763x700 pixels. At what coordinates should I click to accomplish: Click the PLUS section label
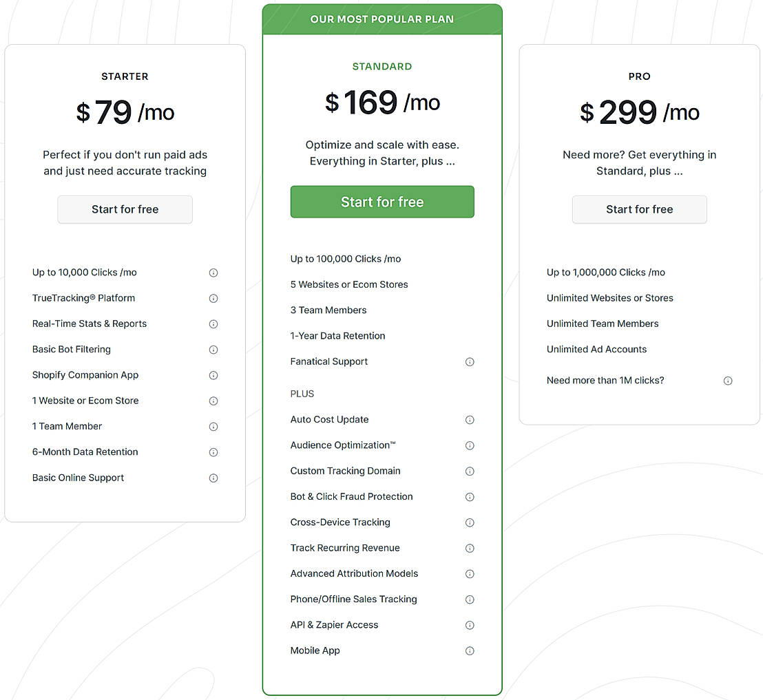point(302,394)
